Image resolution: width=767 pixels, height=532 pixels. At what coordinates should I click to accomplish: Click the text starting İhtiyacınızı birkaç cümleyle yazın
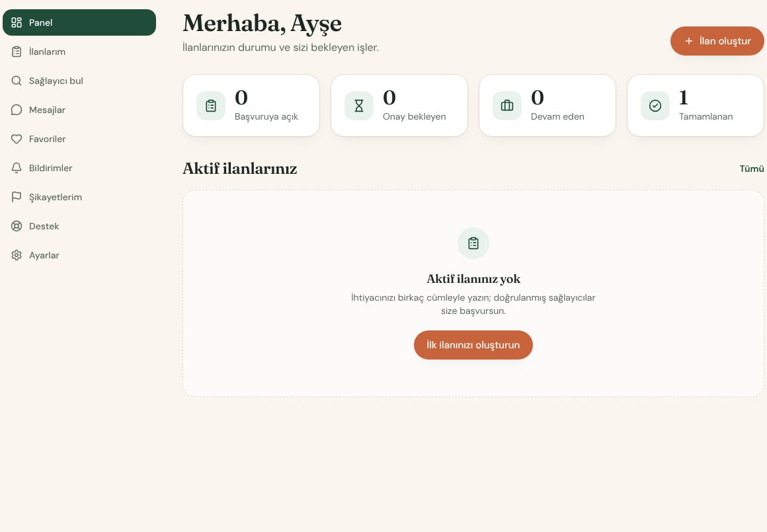[x=473, y=304]
